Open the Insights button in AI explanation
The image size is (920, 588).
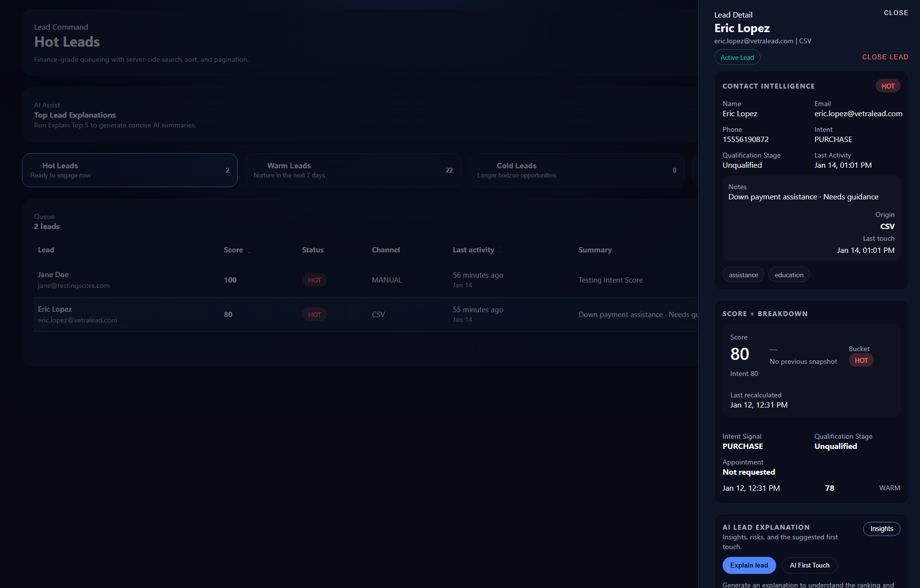pos(881,529)
